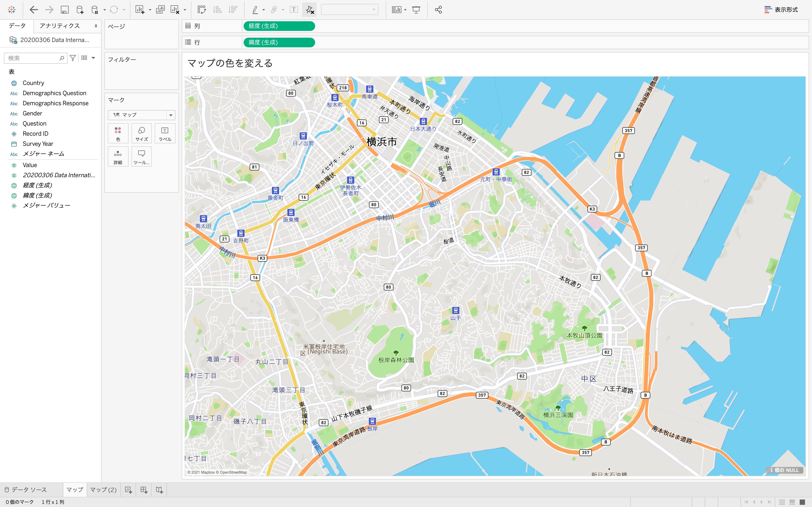The width and height of the screenshot is (812, 507).
Task: Toggle the show mark labels button
Action: pos(294,10)
